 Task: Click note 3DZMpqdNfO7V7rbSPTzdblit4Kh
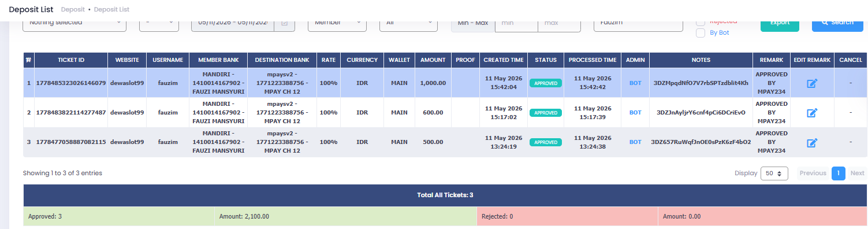pos(701,83)
